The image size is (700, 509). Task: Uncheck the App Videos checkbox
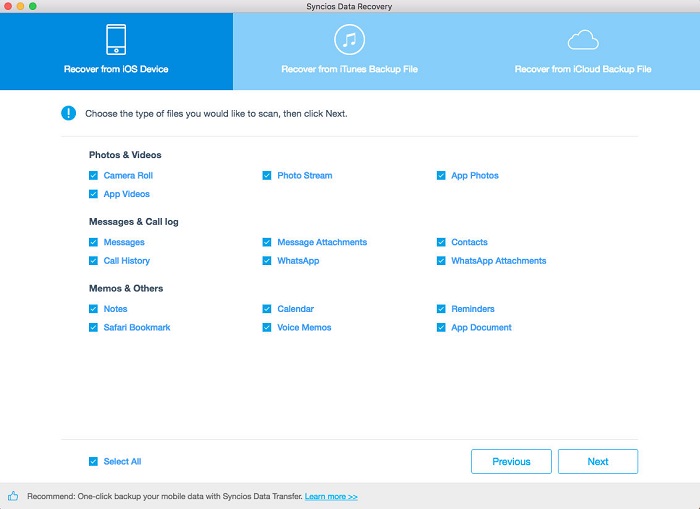[93, 194]
